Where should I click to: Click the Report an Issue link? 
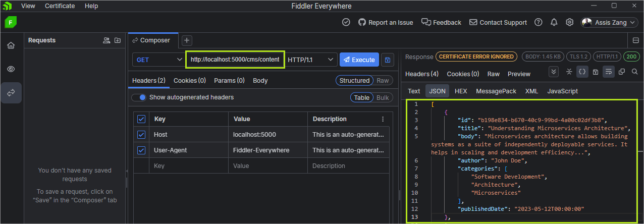(386, 22)
